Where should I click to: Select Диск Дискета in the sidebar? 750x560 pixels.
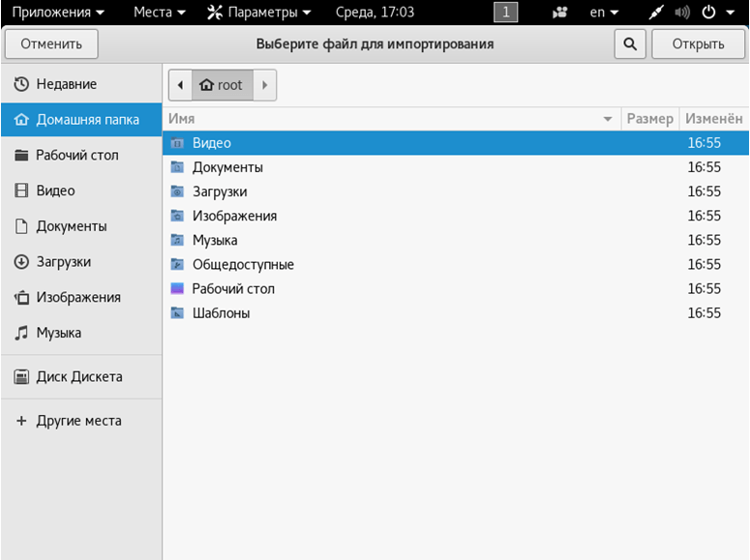click(x=81, y=377)
